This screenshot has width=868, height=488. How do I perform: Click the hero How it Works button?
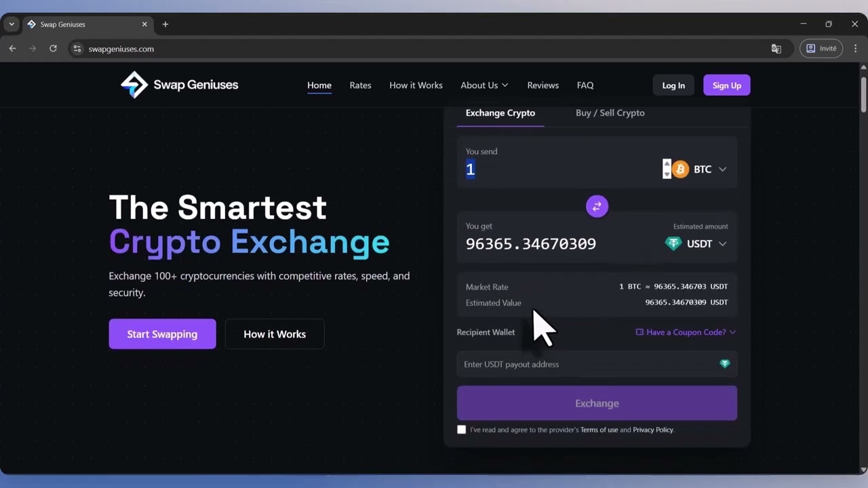pyautogui.click(x=275, y=334)
